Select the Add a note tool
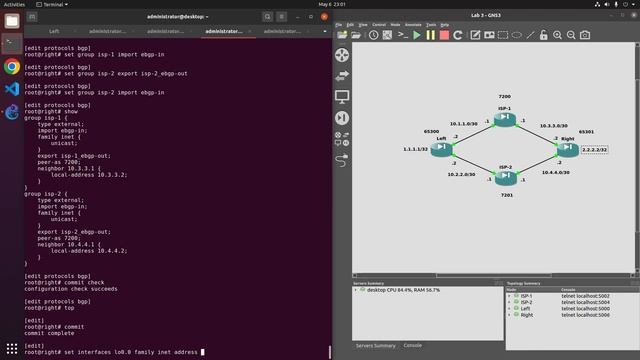 [x=475, y=35]
